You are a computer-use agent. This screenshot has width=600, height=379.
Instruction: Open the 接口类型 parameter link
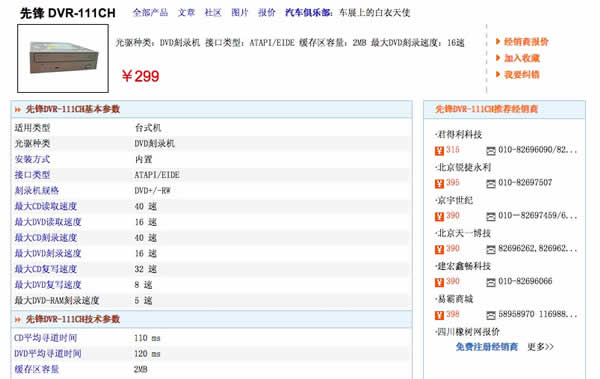pyautogui.click(x=32, y=175)
